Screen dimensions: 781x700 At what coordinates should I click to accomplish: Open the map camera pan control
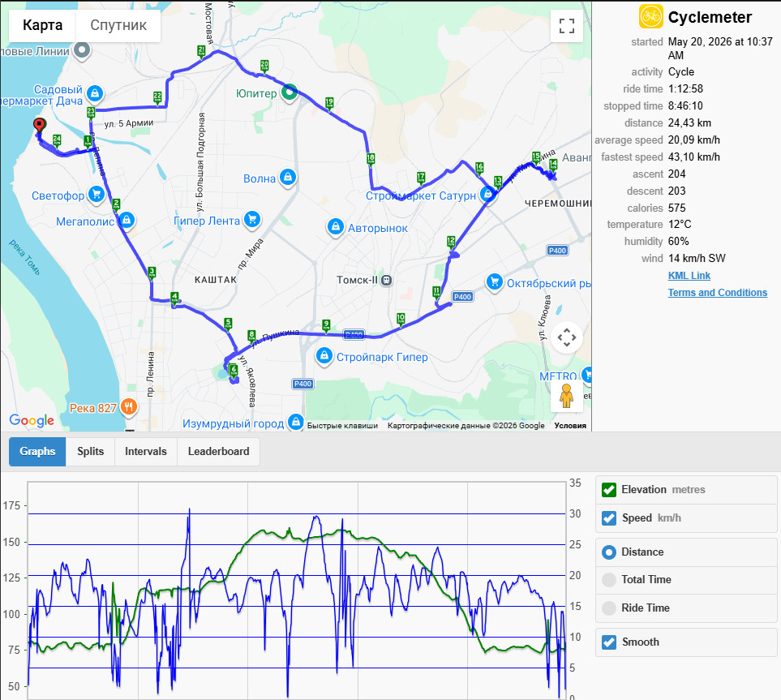567,337
